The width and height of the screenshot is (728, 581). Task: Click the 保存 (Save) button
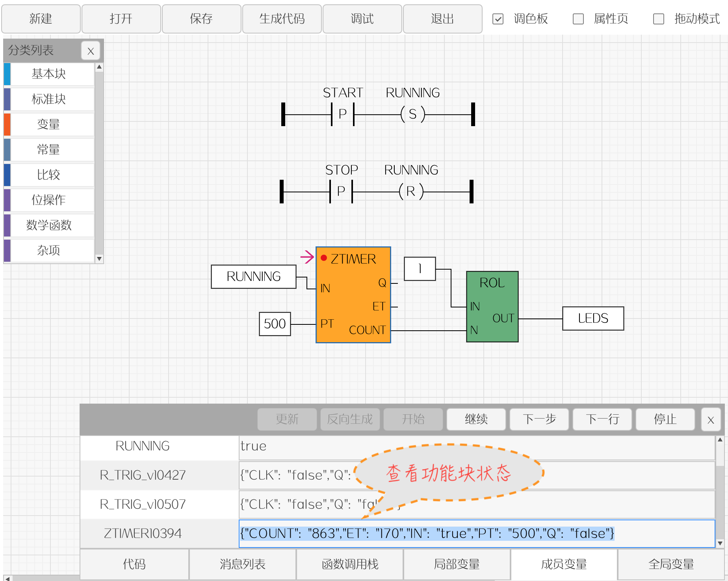pyautogui.click(x=202, y=19)
